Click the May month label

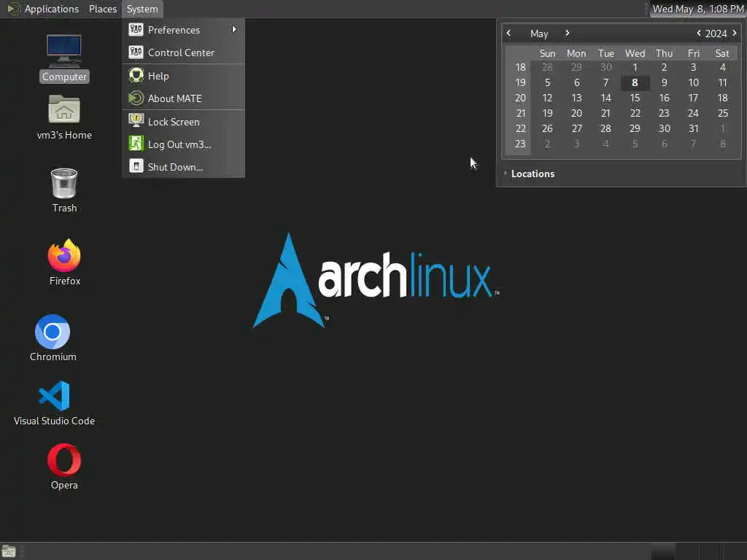click(539, 34)
